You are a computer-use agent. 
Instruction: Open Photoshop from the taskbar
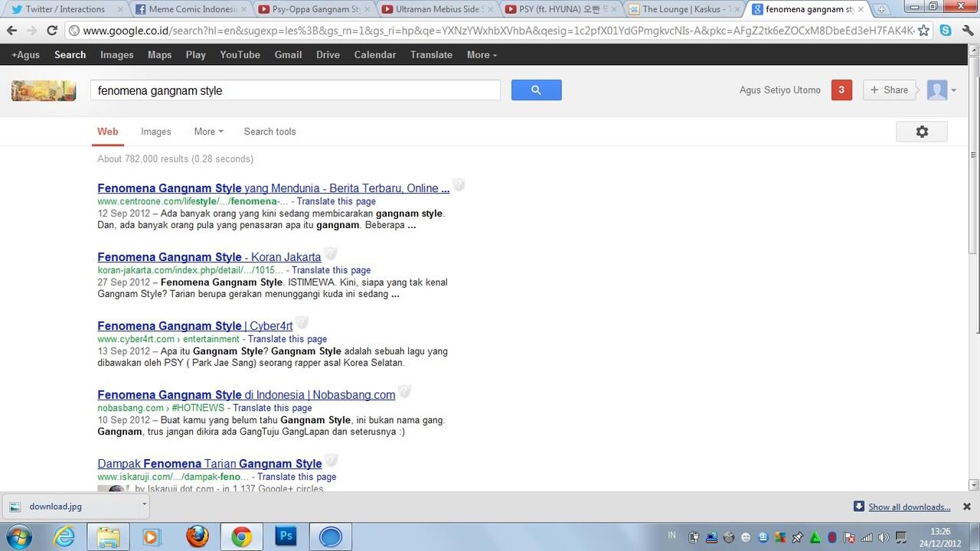tap(286, 536)
